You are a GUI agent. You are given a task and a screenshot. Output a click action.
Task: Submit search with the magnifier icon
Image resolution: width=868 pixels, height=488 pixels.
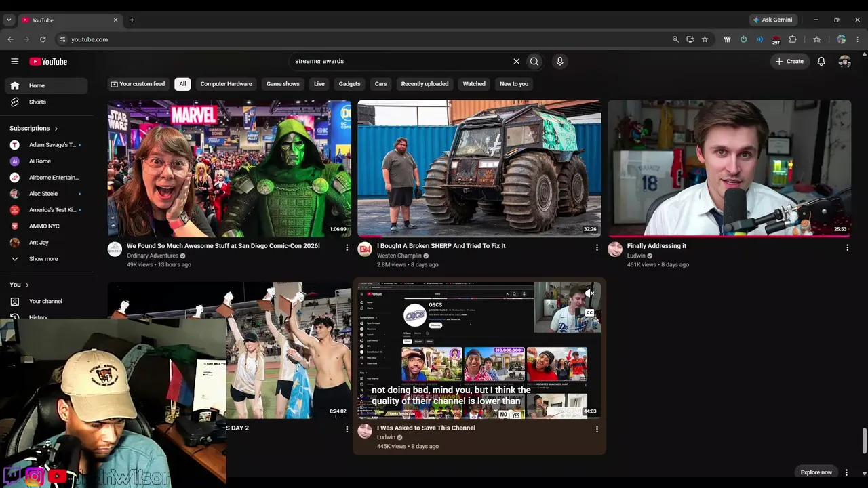[x=534, y=61]
